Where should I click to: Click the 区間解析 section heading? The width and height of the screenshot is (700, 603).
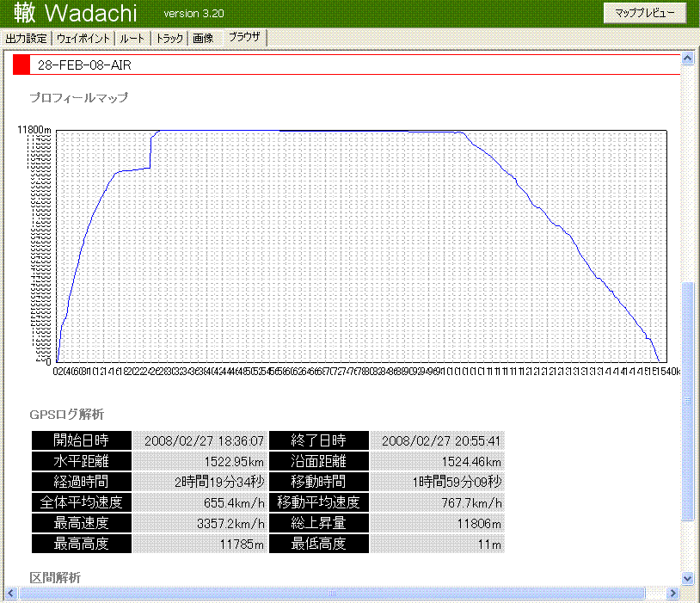pyautogui.click(x=55, y=578)
